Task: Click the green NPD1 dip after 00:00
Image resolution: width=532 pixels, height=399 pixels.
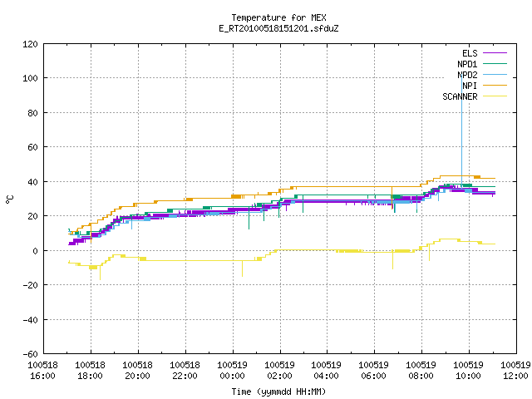Action: [x=249, y=218]
